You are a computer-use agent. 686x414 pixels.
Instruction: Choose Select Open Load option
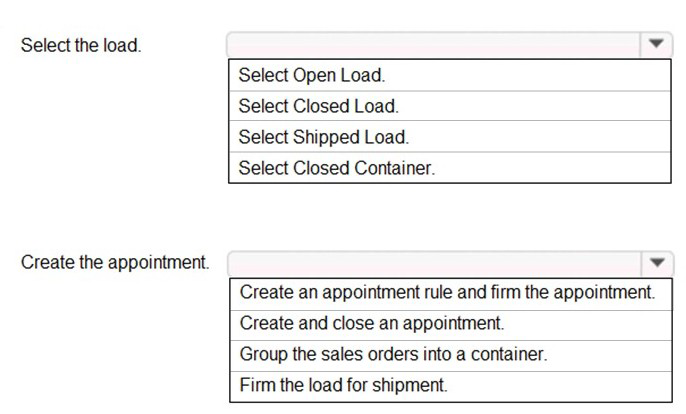point(450,75)
